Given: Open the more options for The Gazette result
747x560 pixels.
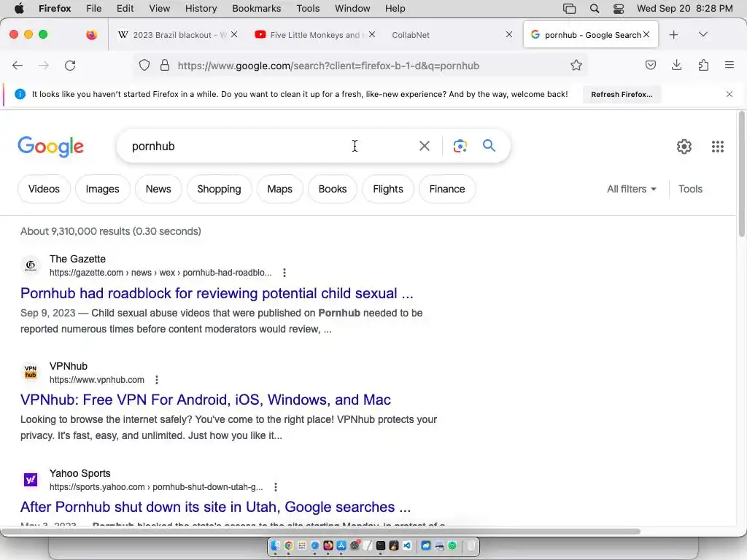Looking at the screenshot, I should point(285,273).
